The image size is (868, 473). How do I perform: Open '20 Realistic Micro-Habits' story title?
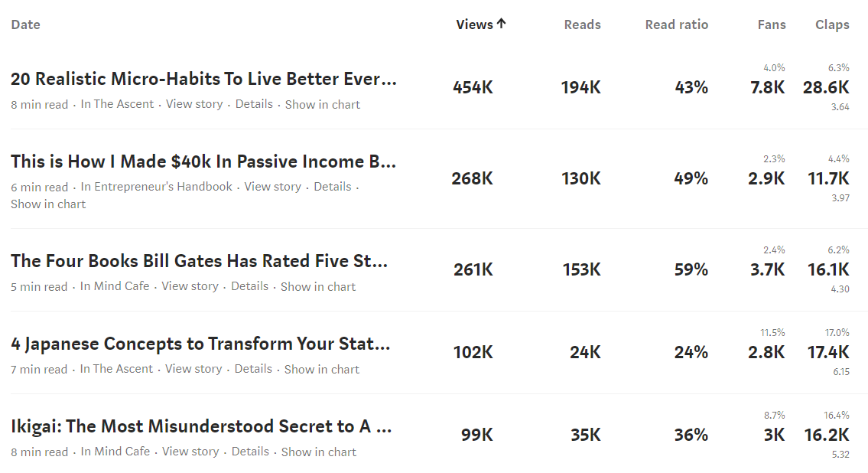click(203, 79)
